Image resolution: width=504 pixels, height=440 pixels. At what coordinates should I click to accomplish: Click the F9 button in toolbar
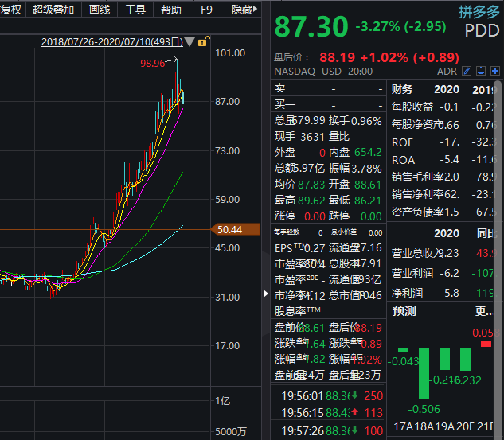tap(206, 10)
